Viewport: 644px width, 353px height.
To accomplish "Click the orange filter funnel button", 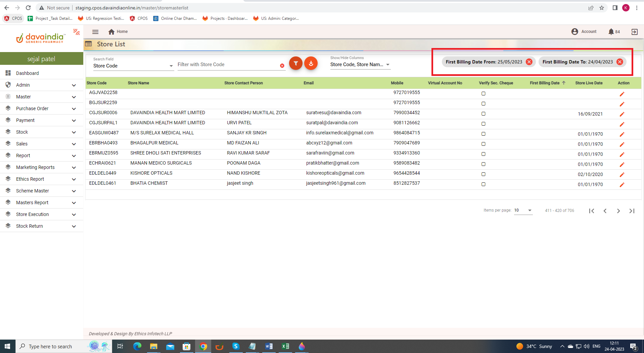I will point(295,63).
